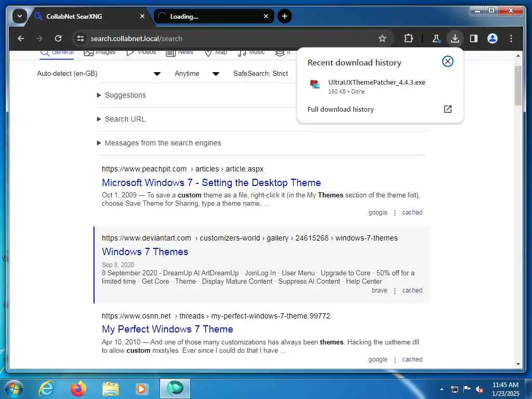The width and height of the screenshot is (532, 399).
Task: Toggle the Downloads toolbar button
Action: coord(455,38)
